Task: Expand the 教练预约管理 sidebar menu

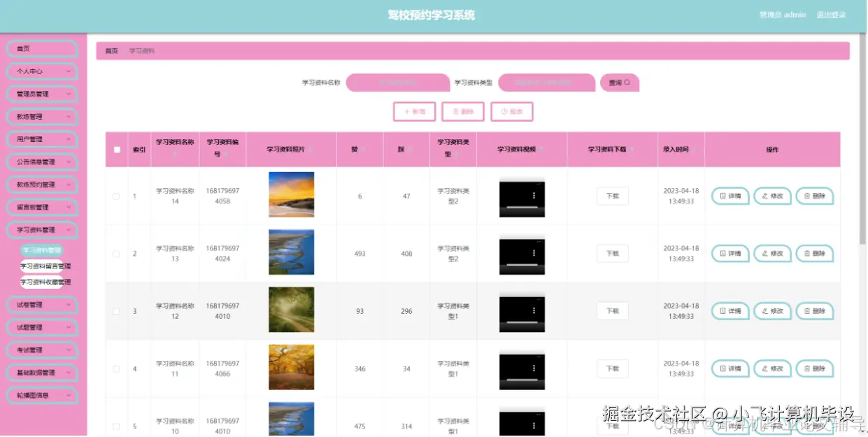Action: pos(42,185)
